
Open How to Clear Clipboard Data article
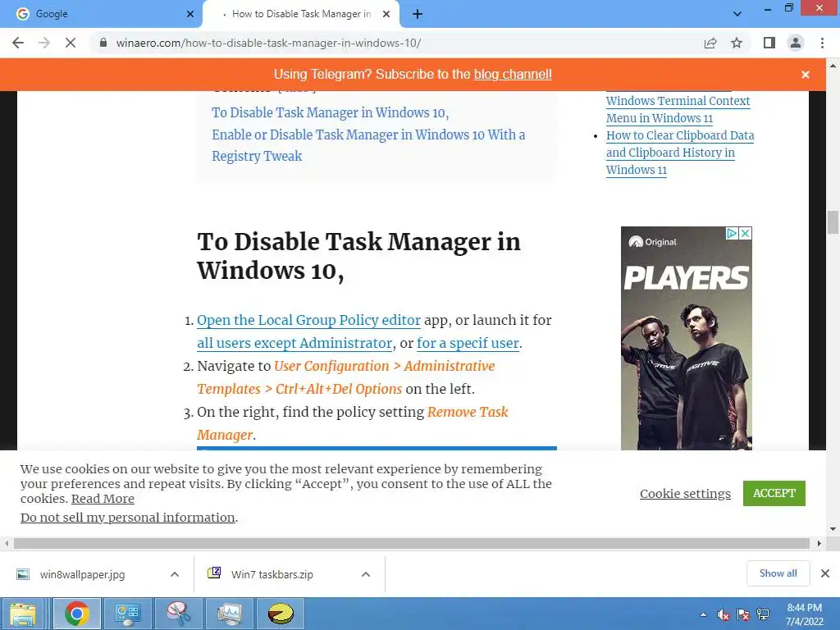(x=680, y=153)
